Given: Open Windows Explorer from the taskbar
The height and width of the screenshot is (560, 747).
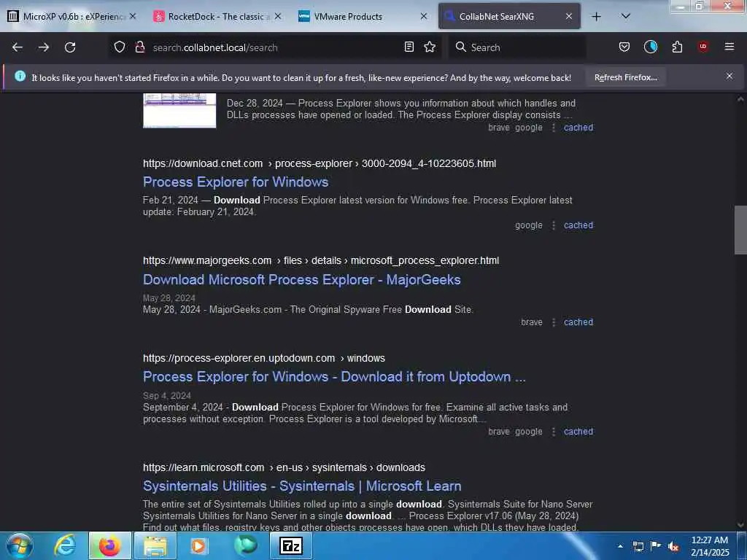Looking at the screenshot, I should 155,545.
